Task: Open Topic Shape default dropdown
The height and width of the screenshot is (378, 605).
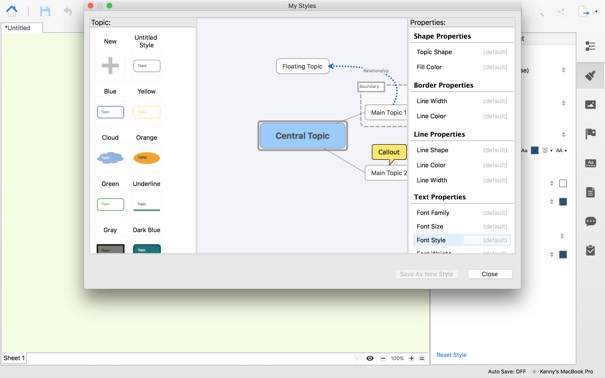Action: tap(495, 52)
